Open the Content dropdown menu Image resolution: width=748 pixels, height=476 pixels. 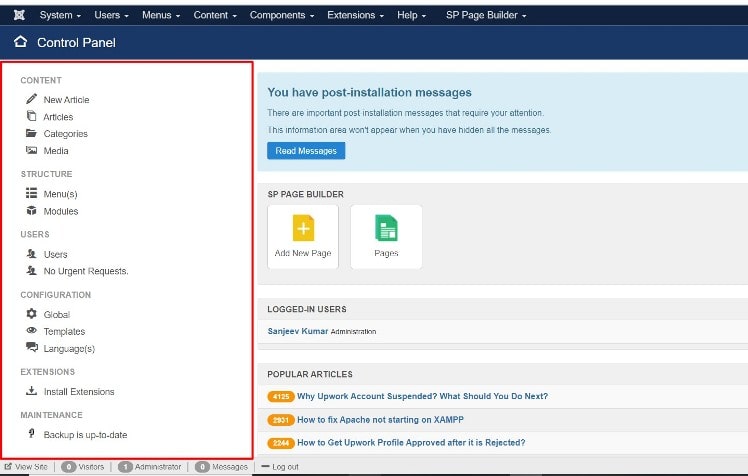215,15
